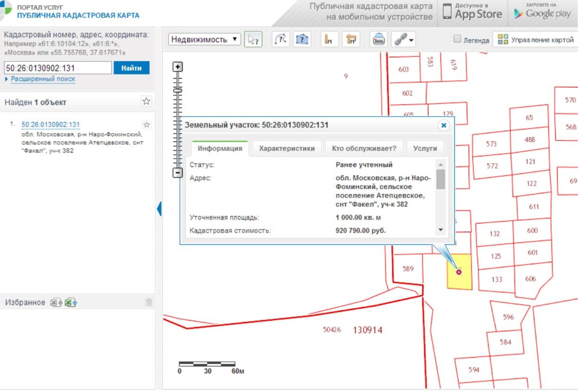Collapse the left search panel with arrow

pos(159,209)
